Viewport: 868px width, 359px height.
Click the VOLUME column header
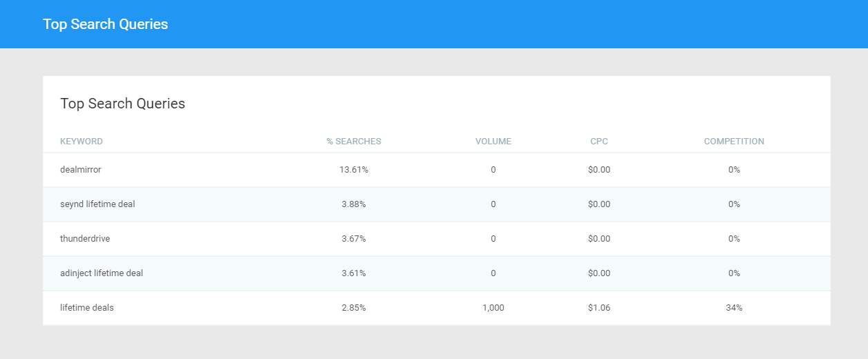[x=493, y=142]
